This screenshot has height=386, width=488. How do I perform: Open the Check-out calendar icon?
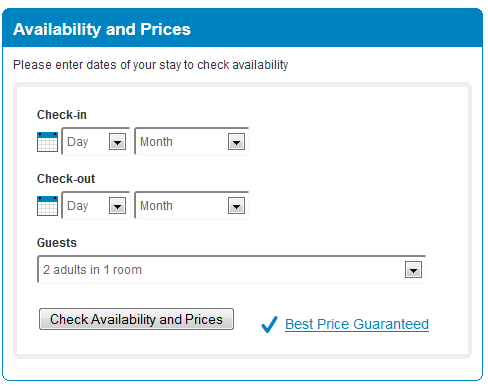47,206
